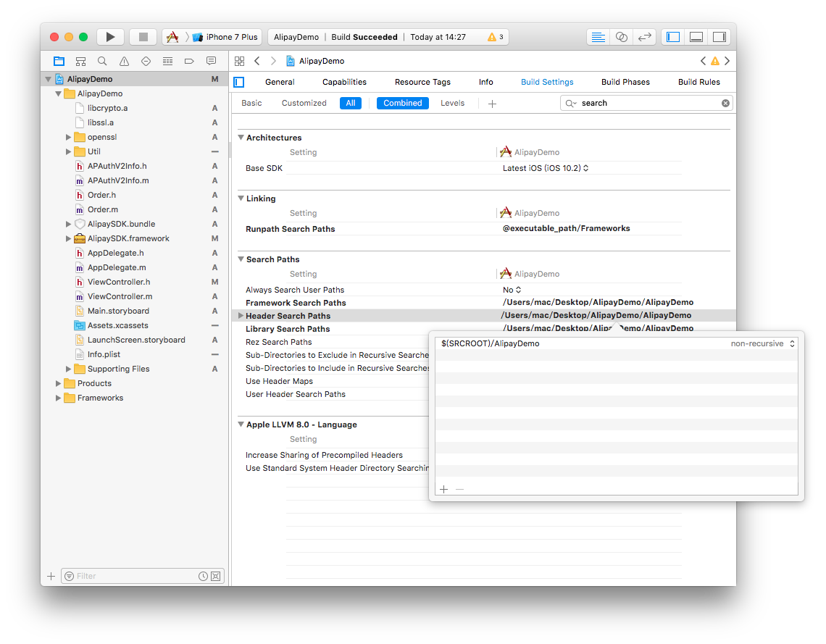This screenshot has width=826, height=644.
Task: Show the Standard editor
Action: (598, 37)
